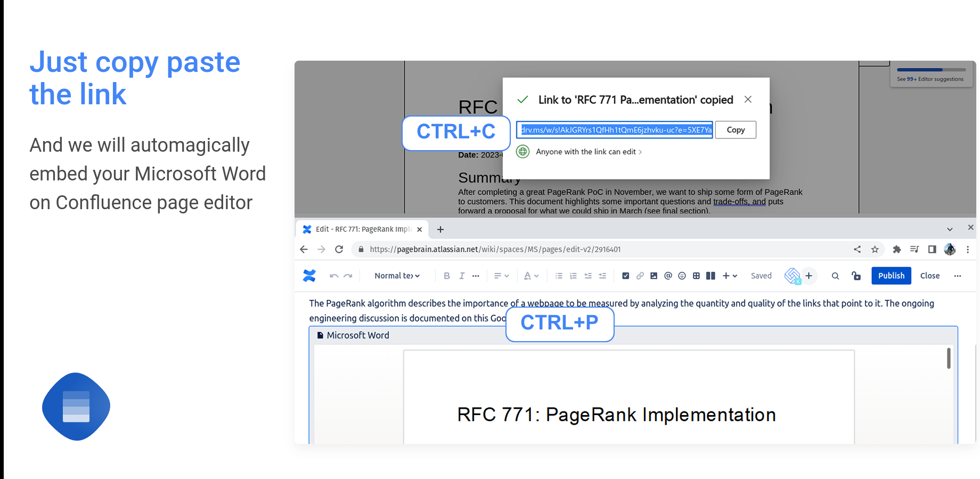Open the insert plus dropdown

[x=730, y=276]
